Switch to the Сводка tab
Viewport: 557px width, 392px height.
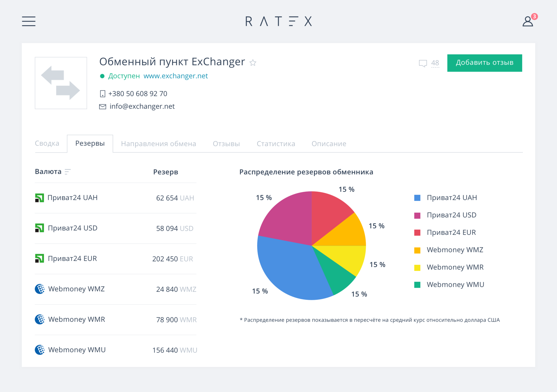point(47,143)
